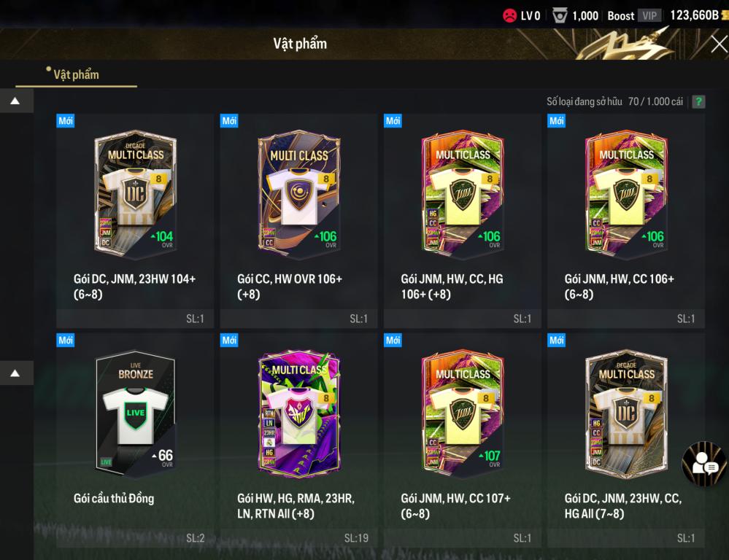Open Gói JNM, HW, CC, HG 106+ pack

[462, 221]
